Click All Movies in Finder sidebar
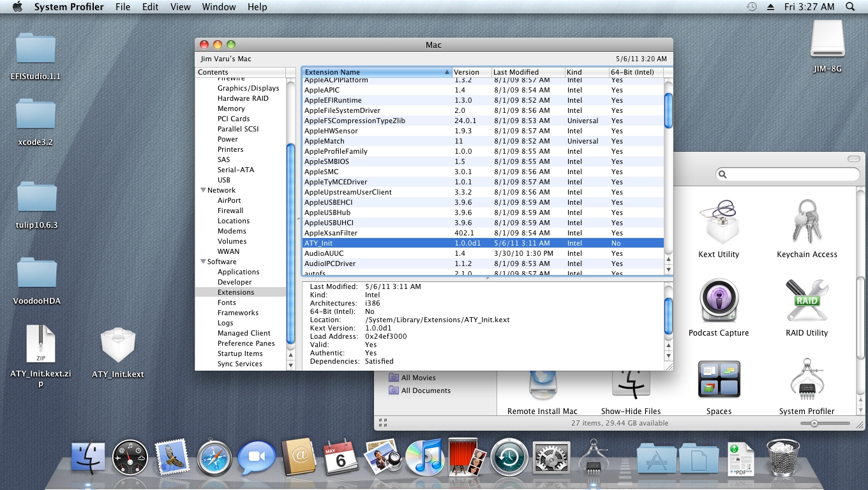Viewport: 868px width, 490px height. [x=418, y=378]
